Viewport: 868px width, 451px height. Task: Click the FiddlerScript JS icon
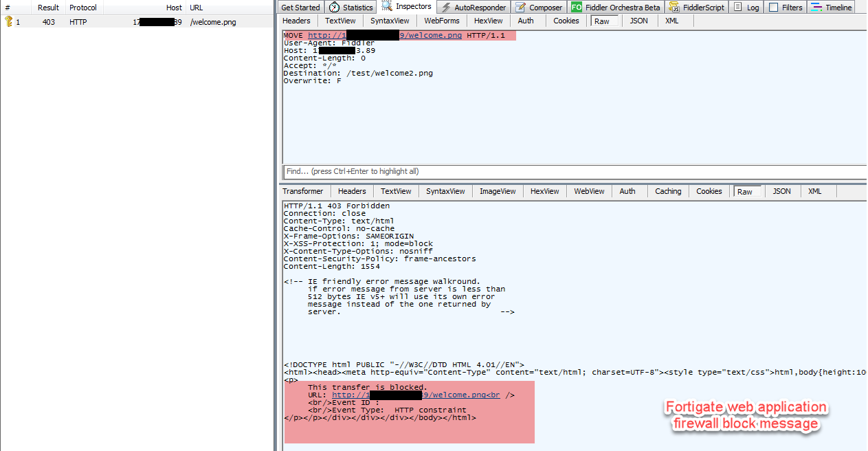(675, 8)
